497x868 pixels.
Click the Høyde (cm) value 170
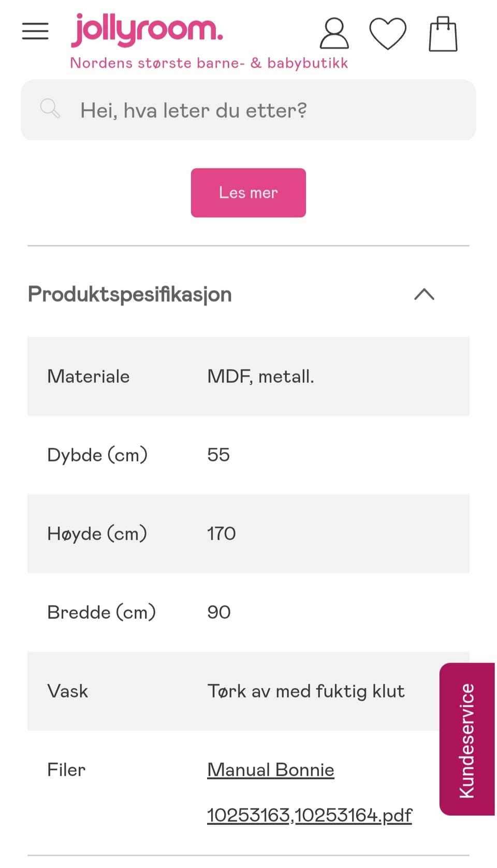(222, 533)
